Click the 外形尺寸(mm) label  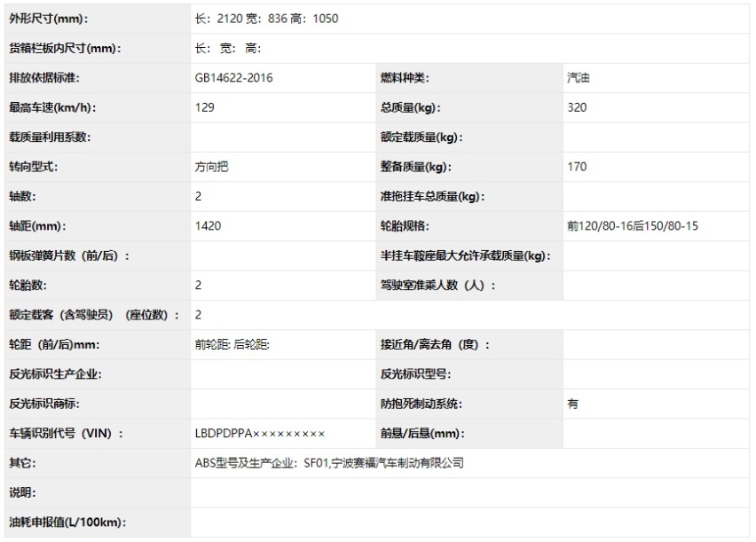pyautogui.click(x=49, y=19)
